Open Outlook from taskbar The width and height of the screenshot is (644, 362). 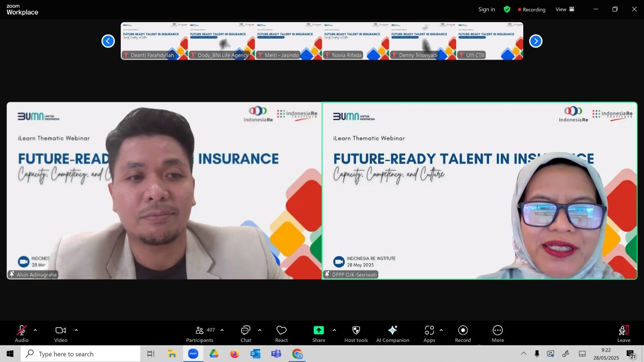coord(256,354)
